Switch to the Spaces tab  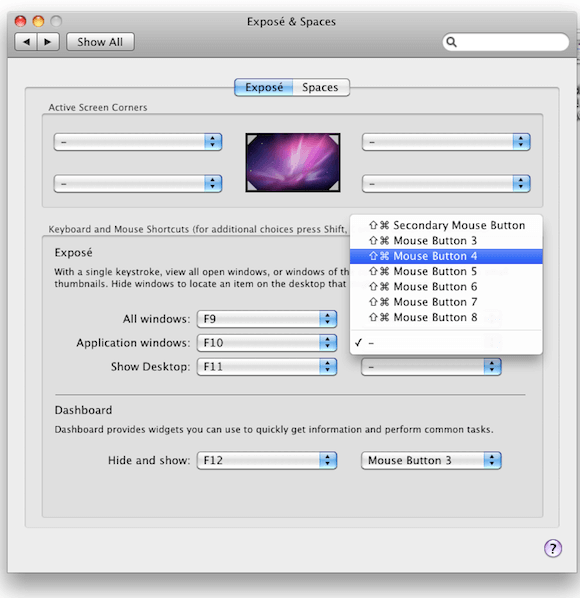[x=321, y=87]
